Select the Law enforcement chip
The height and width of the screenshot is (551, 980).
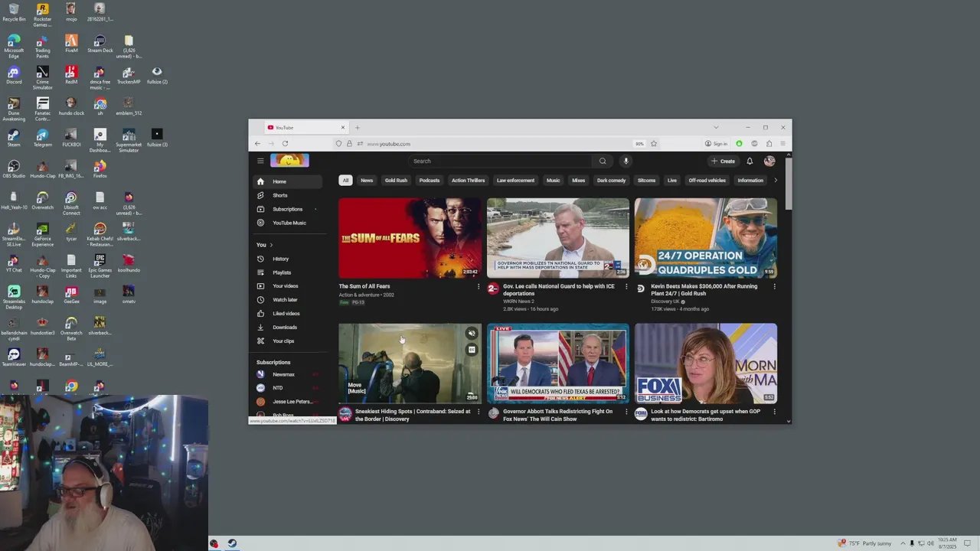(x=515, y=181)
